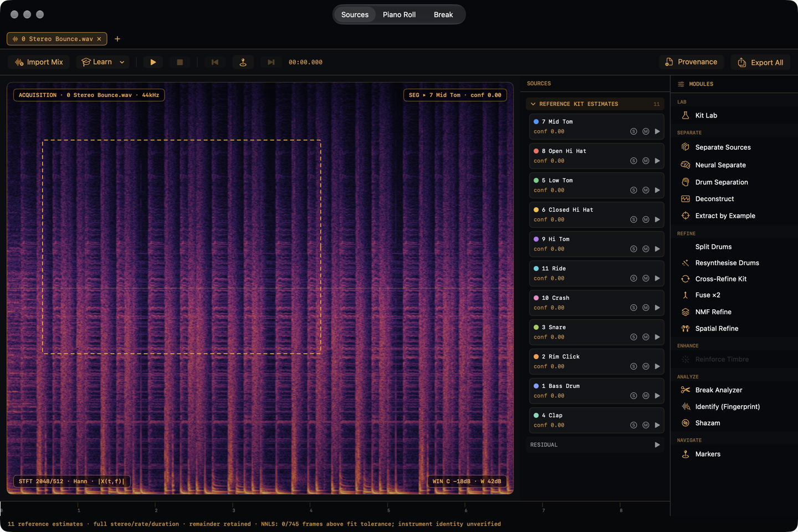The height and width of the screenshot is (532, 798).
Task: Mute the 7 Mid Tom source
Action: pos(646,132)
